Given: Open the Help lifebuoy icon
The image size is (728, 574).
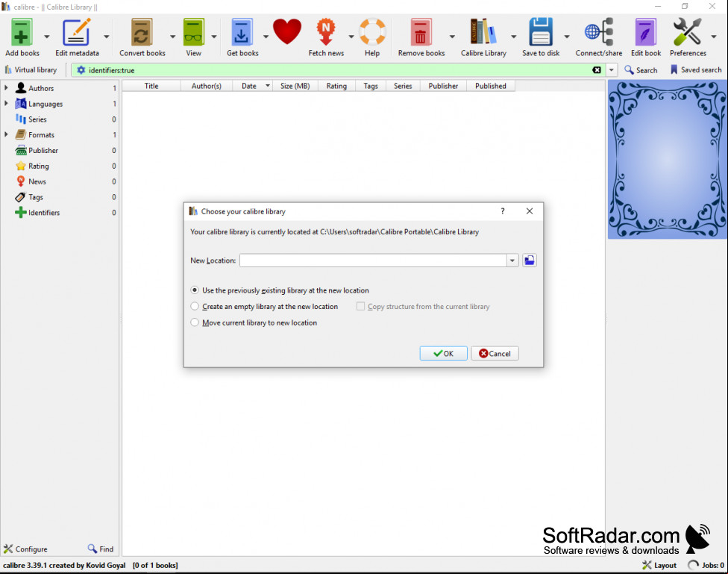Looking at the screenshot, I should pos(372,33).
